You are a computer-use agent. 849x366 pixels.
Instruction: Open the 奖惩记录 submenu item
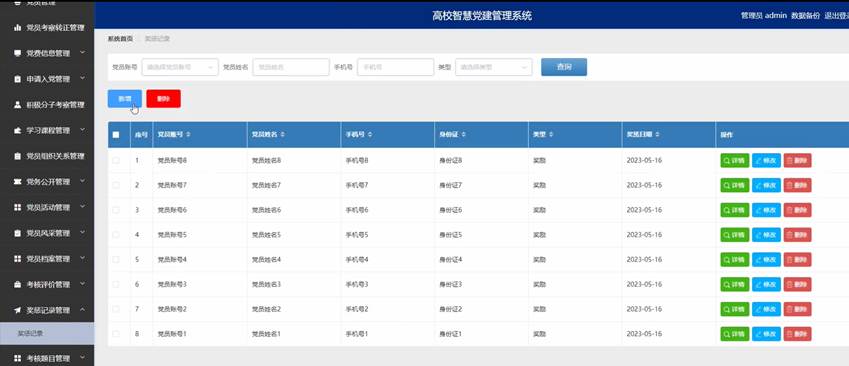coord(47,334)
